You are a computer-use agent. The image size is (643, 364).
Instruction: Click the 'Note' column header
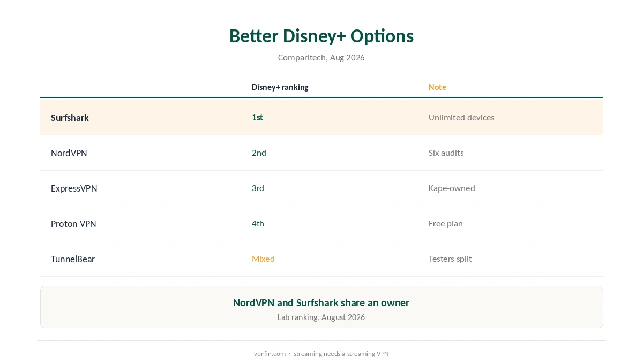437,87
